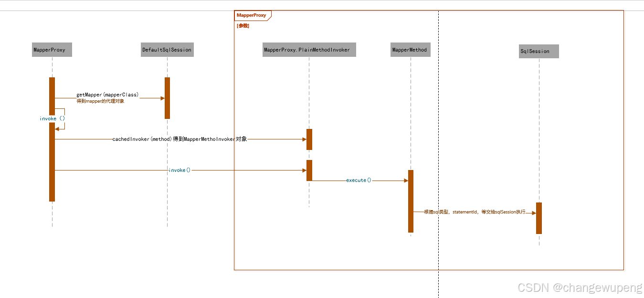Select the DefaultSqlSession activation bar
Viewport: 644px width, 298px height.
click(167, 98)
